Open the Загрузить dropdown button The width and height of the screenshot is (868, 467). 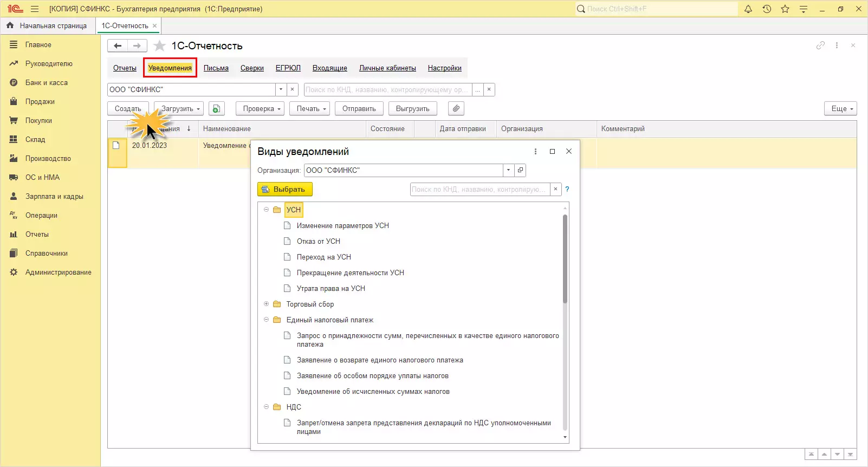coord(178,109)
